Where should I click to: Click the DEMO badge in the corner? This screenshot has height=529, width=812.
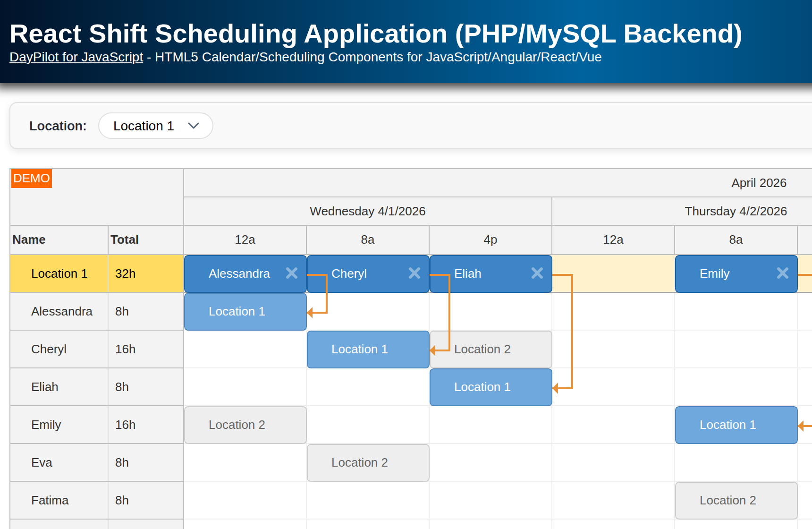tap(31, 179)
